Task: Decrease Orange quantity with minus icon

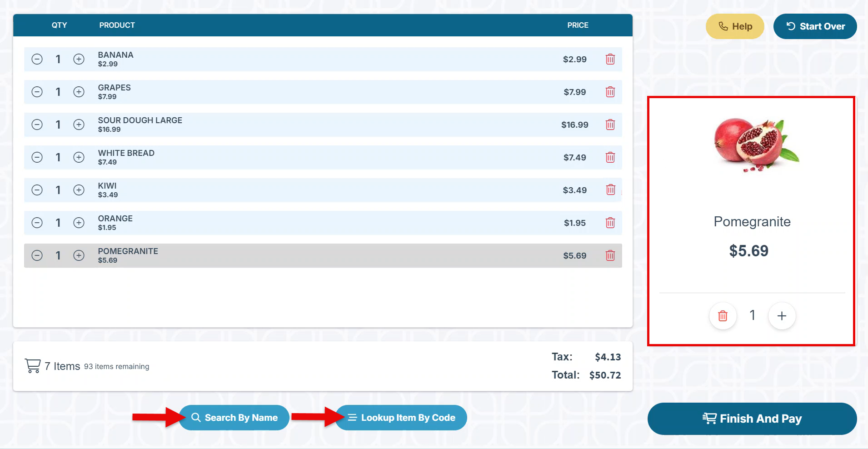Action: point(37,223)
